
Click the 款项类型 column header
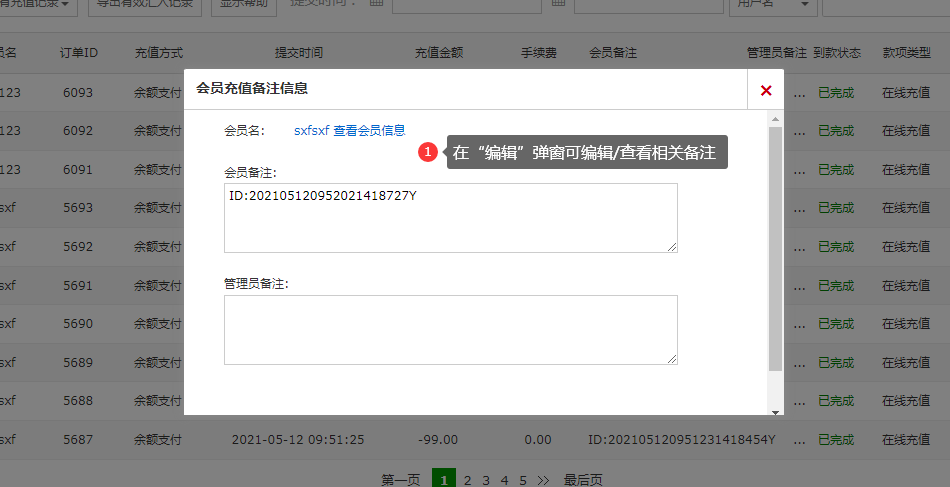(906, 53)
